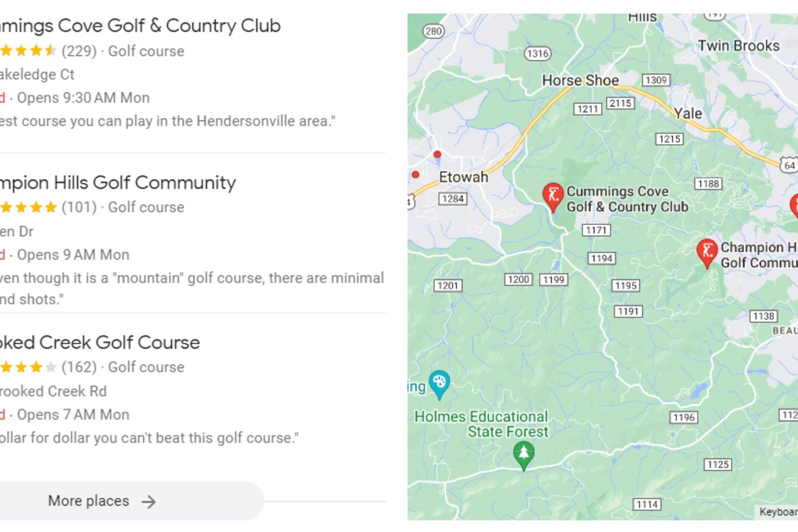This screenshot has width=798, height=532.
Task: Click the Keyboard shortcuts link on map
Action: click(778, 511)
